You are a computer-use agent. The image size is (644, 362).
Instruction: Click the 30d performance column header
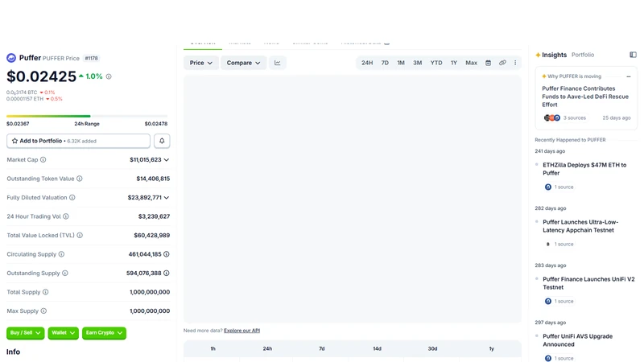[x=432, y=348]
